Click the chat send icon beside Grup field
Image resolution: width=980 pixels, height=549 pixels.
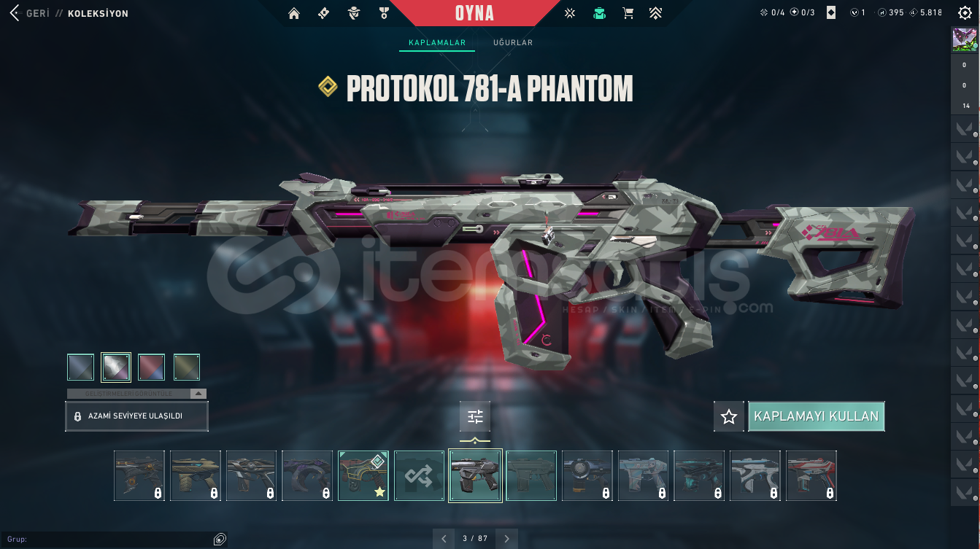(x=220, y=540)
